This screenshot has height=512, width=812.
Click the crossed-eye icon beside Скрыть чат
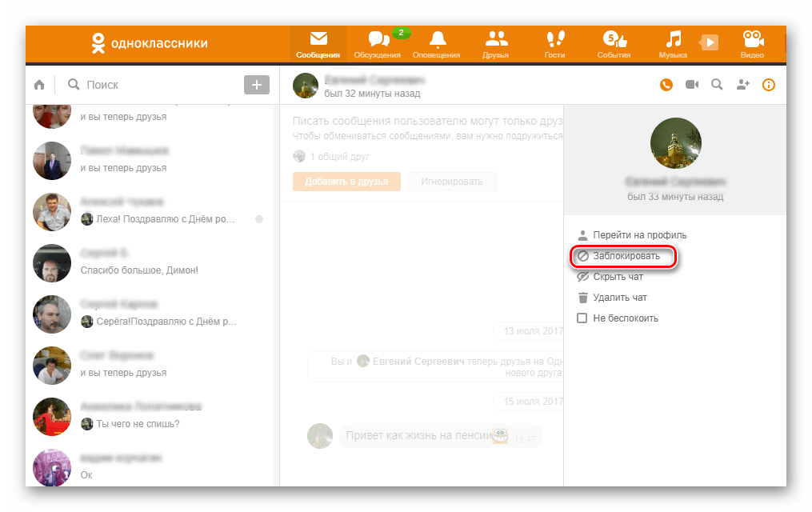[583, 277]
